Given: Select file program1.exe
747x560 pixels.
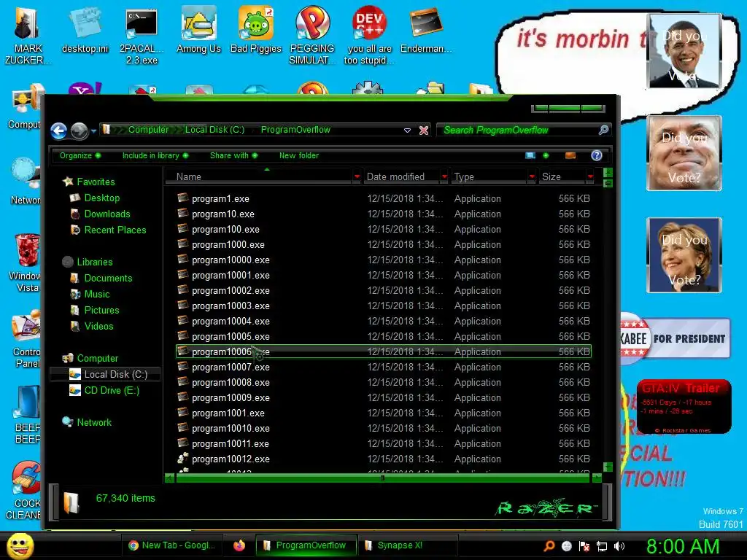Looking at the screenshot, I should click(x=384, y=198).
